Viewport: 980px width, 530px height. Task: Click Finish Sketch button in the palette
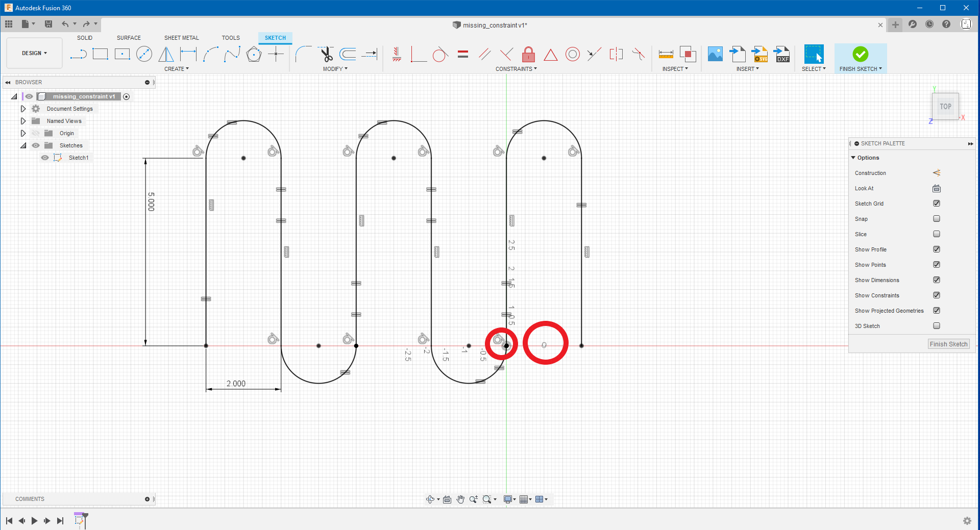point(948,344)
